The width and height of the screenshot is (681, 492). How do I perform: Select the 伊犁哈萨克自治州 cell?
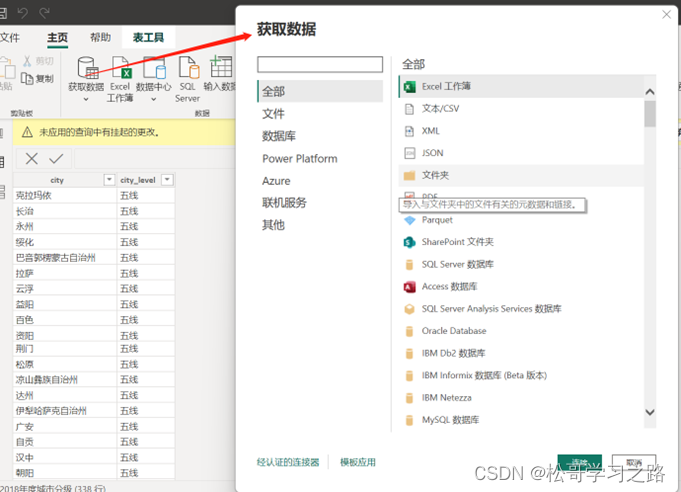coord(65,410)
